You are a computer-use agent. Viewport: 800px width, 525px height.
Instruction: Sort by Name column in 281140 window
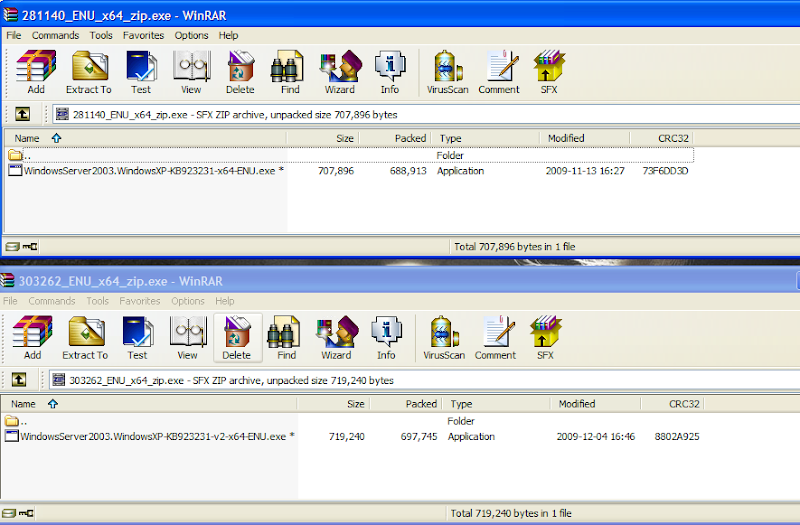pos(145,138)
